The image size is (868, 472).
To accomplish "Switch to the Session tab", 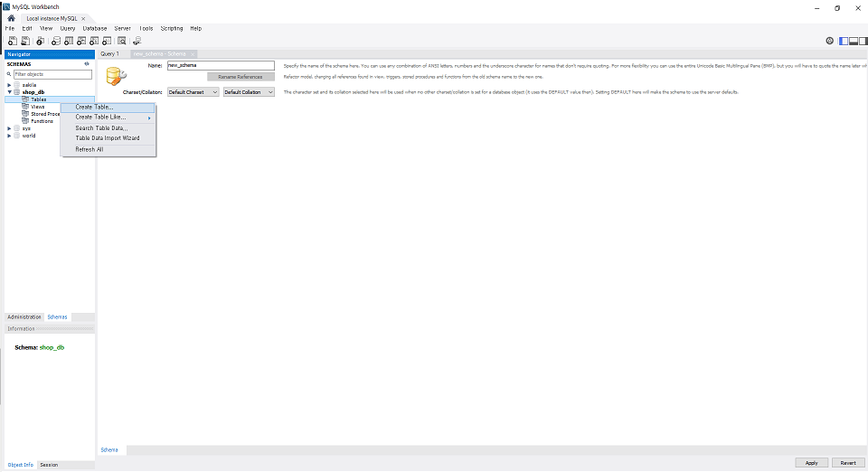I will point(49,465).
